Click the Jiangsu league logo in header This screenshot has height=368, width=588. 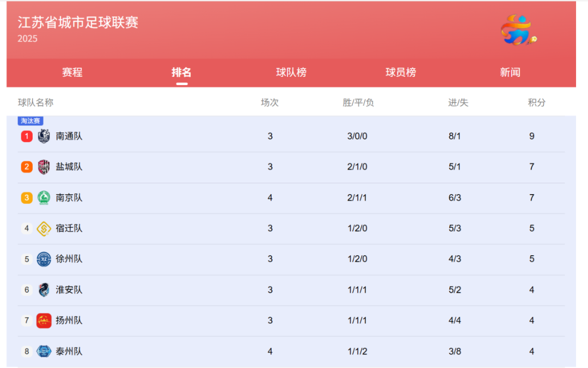pos(519,30)
